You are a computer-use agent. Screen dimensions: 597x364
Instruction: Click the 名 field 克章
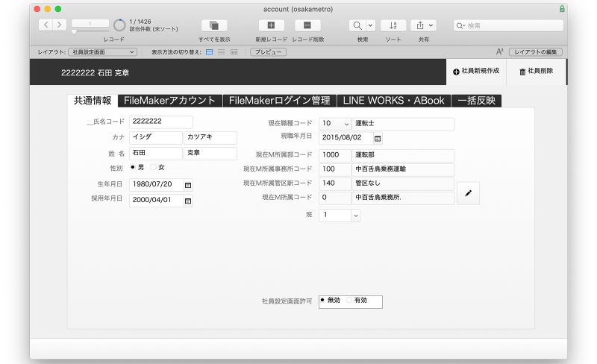pyautogui.click(x=210, y=153)
